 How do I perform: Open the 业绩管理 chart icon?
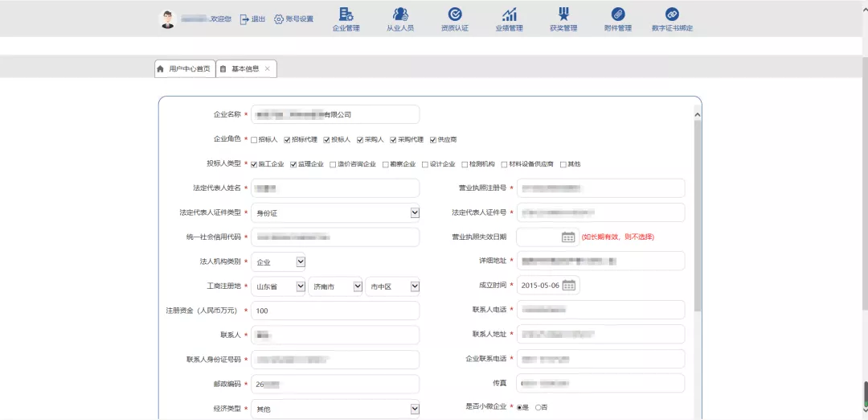(509, 14)
